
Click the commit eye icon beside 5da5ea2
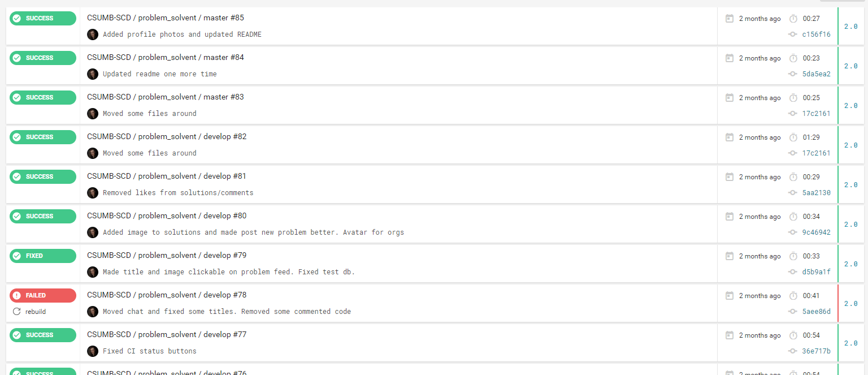(x=793, y=74)
